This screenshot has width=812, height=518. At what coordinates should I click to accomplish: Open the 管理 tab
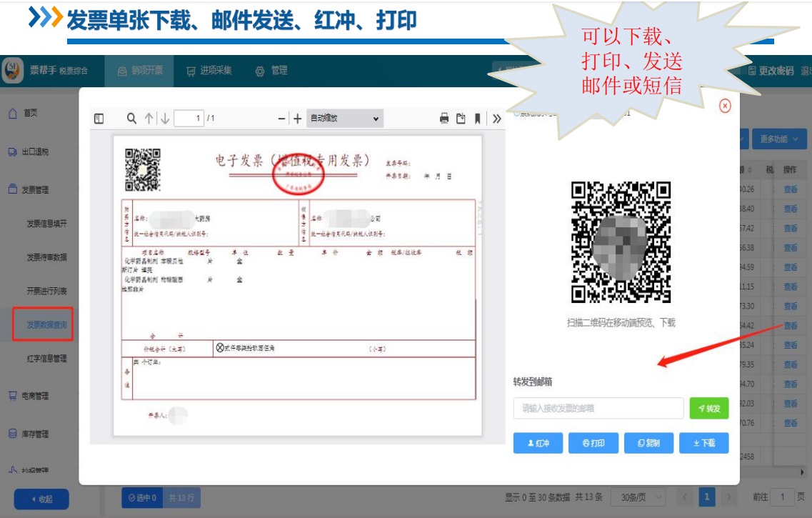click(x=271, y=71)
